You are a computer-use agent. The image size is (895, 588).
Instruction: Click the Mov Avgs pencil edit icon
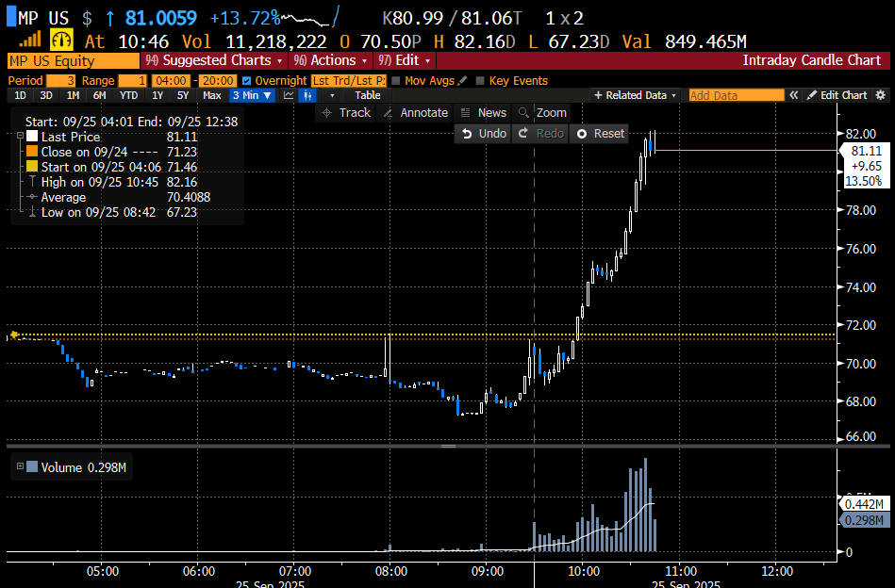pos(462,80)
